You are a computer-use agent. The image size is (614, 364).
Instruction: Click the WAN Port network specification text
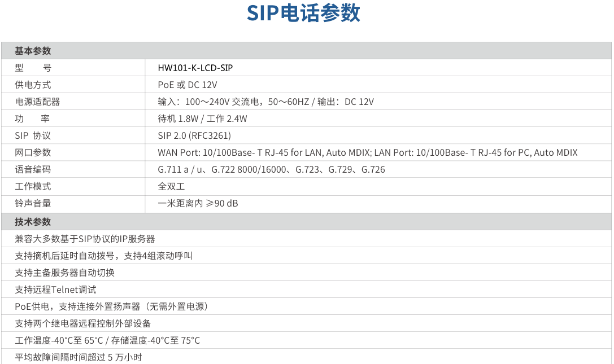tap(368, 152)
